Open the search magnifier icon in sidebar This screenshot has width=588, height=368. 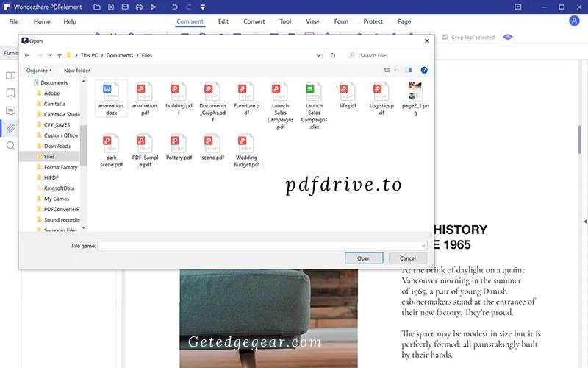pyautogui.click(x=10, y=146)
